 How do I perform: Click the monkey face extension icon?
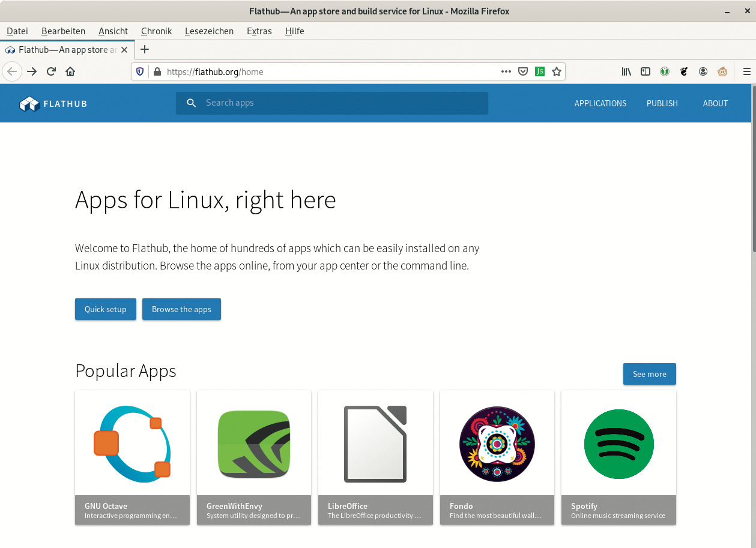pos(722,71)
